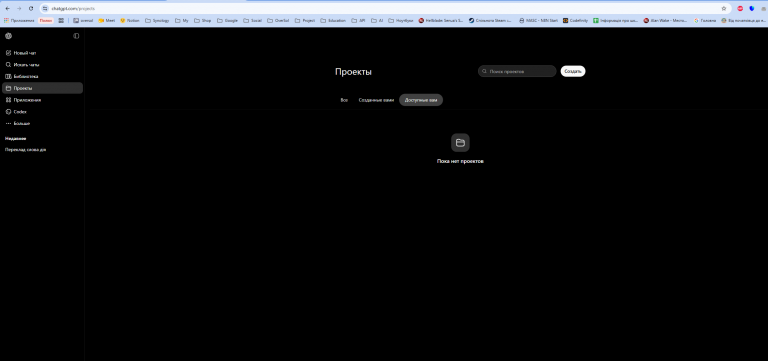Click the Создать button
The height and width of the screenshot is (361, 768).
pos(573,72)
